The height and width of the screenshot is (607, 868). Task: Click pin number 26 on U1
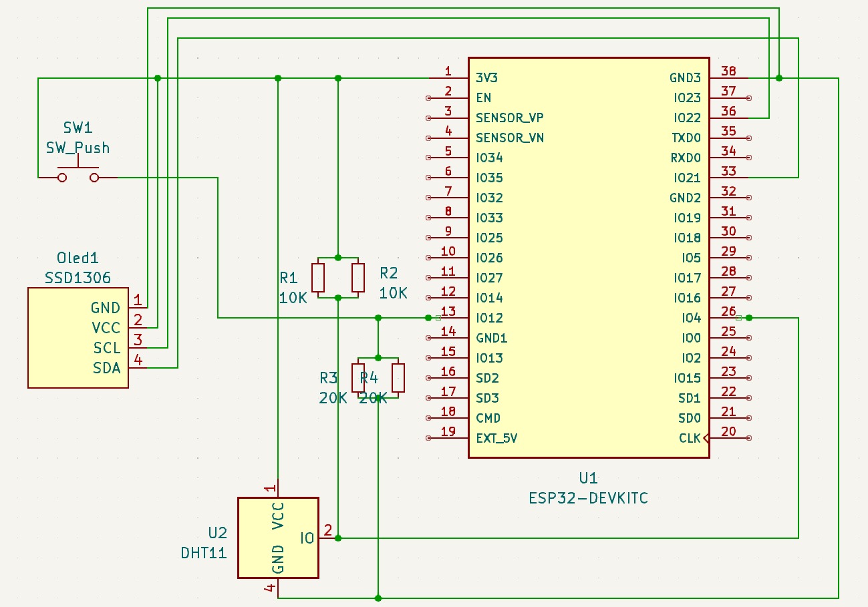(728, 311)
